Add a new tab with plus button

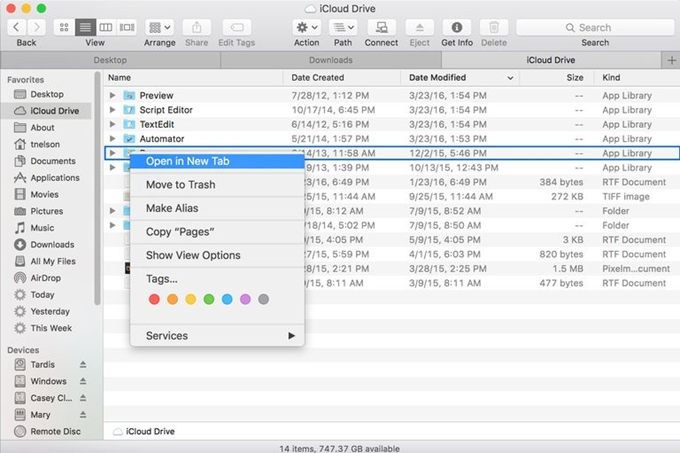click(x=671, y=60)
